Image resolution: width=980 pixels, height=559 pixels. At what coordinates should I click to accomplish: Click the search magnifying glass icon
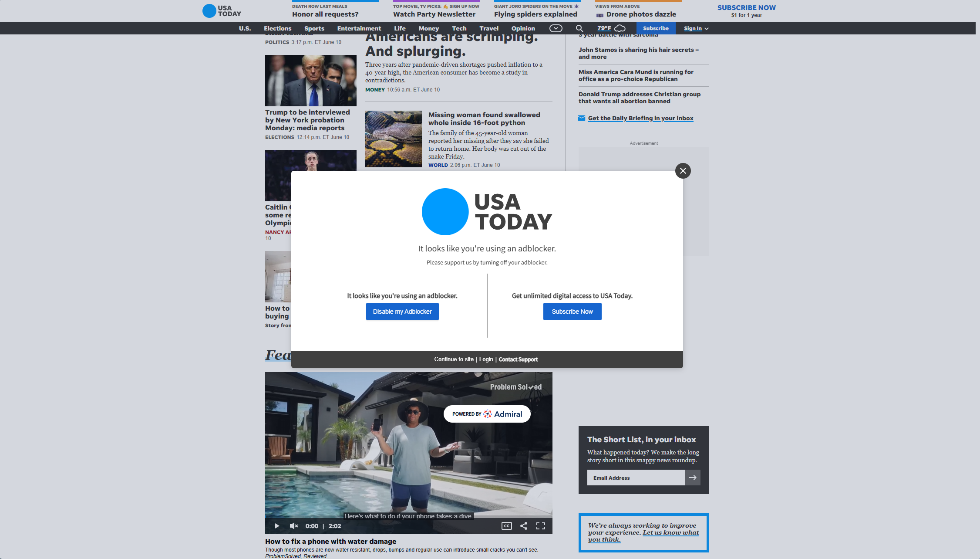pyautogui.click(x=579, y=28)
